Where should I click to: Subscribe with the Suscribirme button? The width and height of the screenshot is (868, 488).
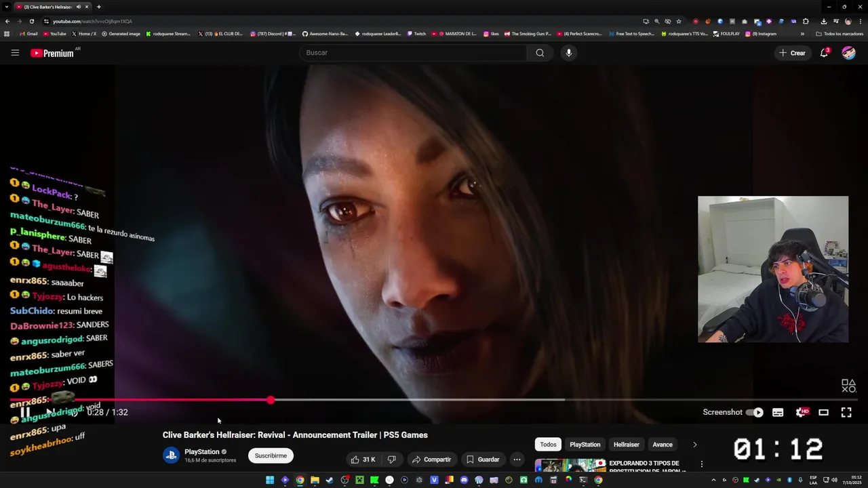coord(271,455)
